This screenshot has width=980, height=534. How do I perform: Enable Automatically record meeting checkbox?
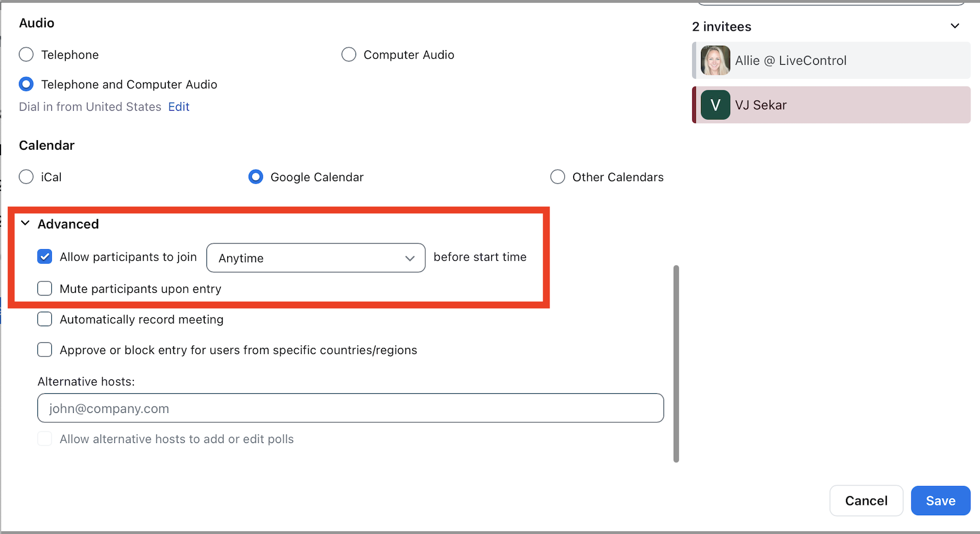pos(45,320)
